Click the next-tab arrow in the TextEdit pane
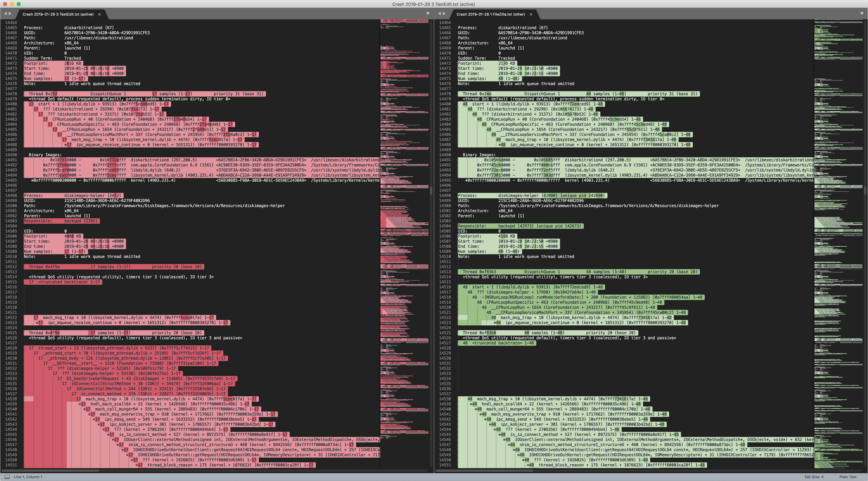The image size is (868, 481). [x=10, y=14]
